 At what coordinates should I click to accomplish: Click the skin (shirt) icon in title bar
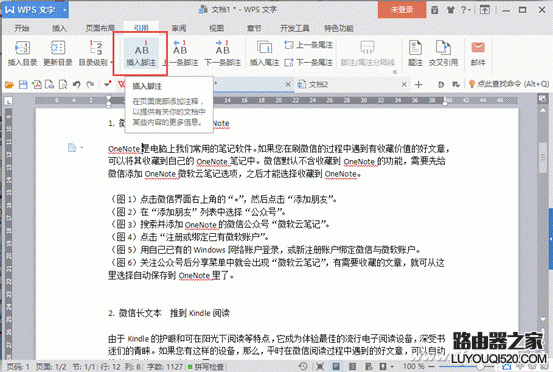coord(450,10)
